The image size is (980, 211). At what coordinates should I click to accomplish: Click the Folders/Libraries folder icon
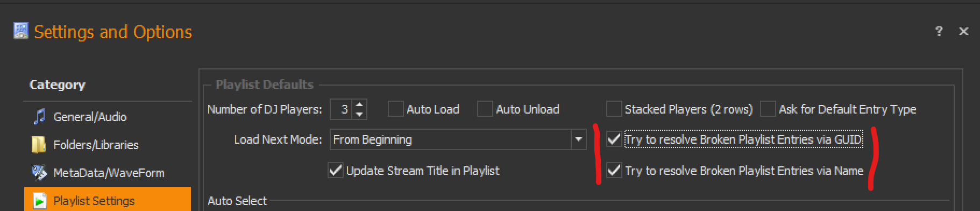[x=39, y=145]
